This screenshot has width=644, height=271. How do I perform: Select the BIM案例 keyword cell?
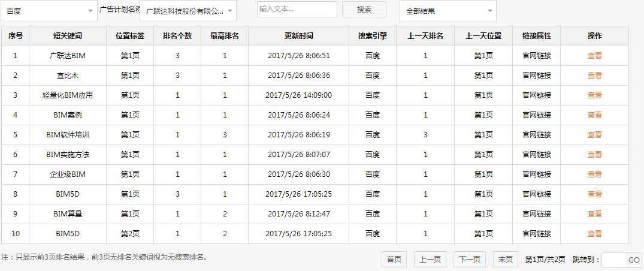68,115
